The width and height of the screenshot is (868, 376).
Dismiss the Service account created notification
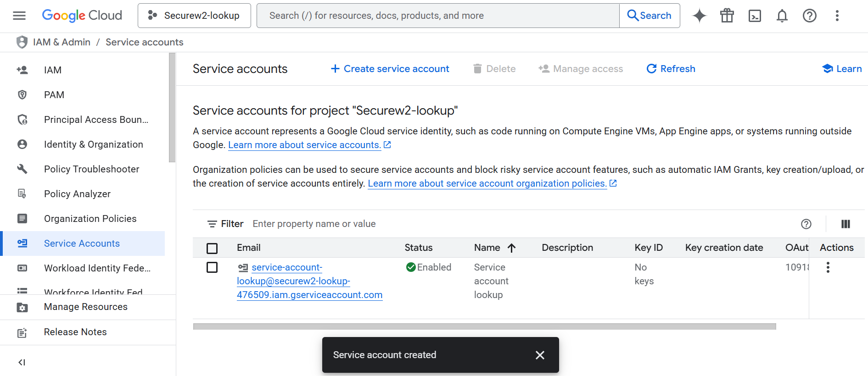click(x=540, y=355)
